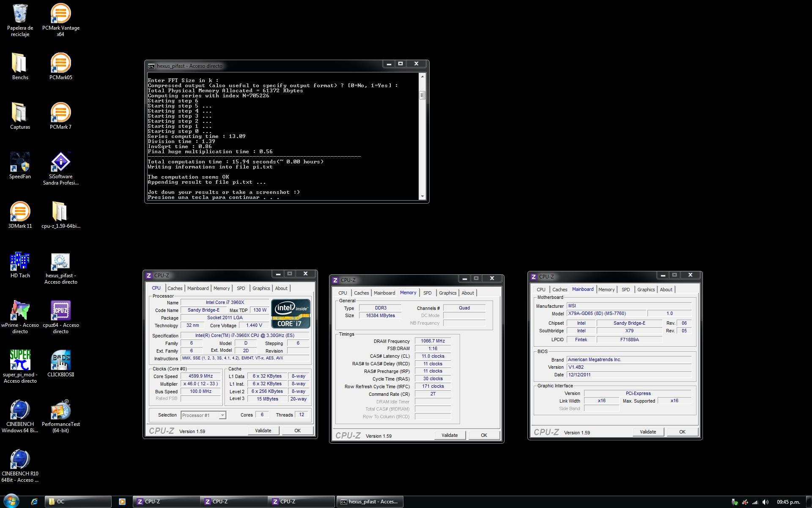
Task: Click the console scrollbar thumb
Action: pyautogui.click(x=422, y=95)
